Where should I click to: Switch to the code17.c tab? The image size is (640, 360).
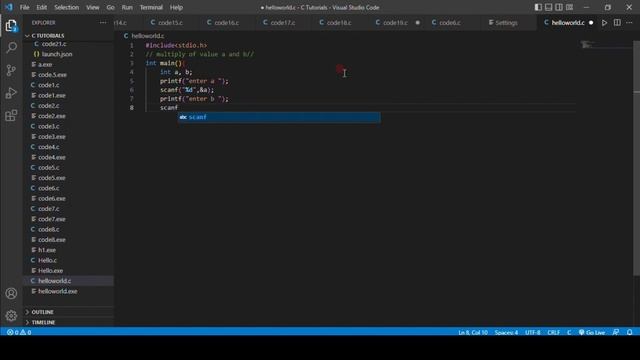[x=283, y=23]
